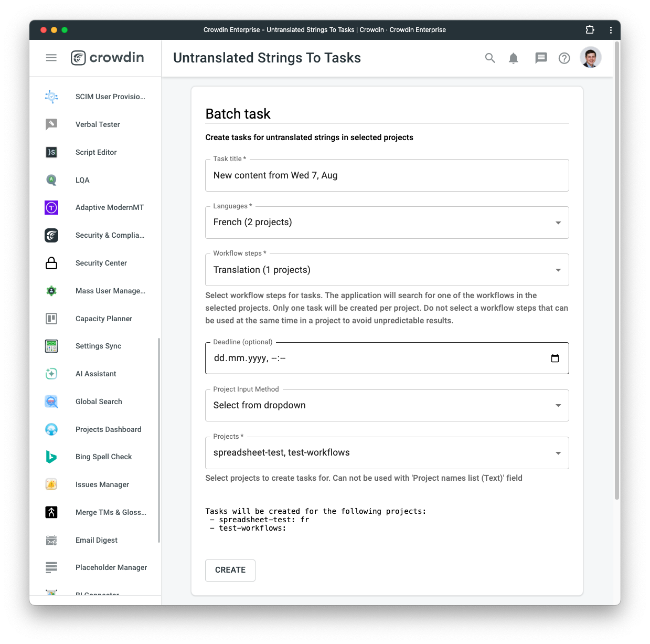
Task: Click the Issues Manager icon
Action: 51,484
